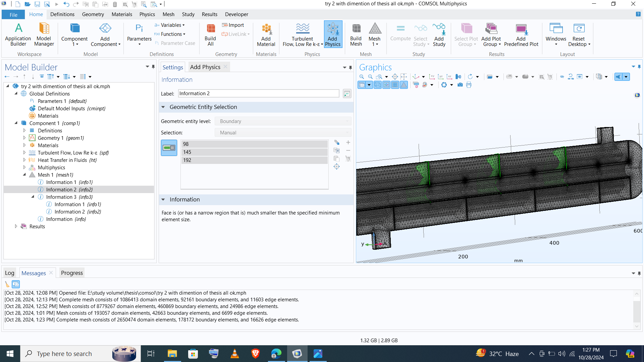Screen dimensions: 644x362
Task: Open Model Manager
Action: [44, 35]
